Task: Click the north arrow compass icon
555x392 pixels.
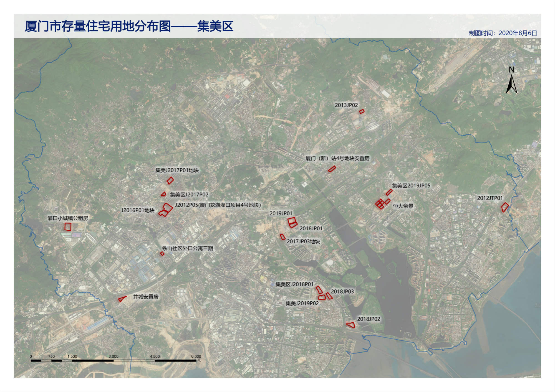Action: tap(511, 80)
